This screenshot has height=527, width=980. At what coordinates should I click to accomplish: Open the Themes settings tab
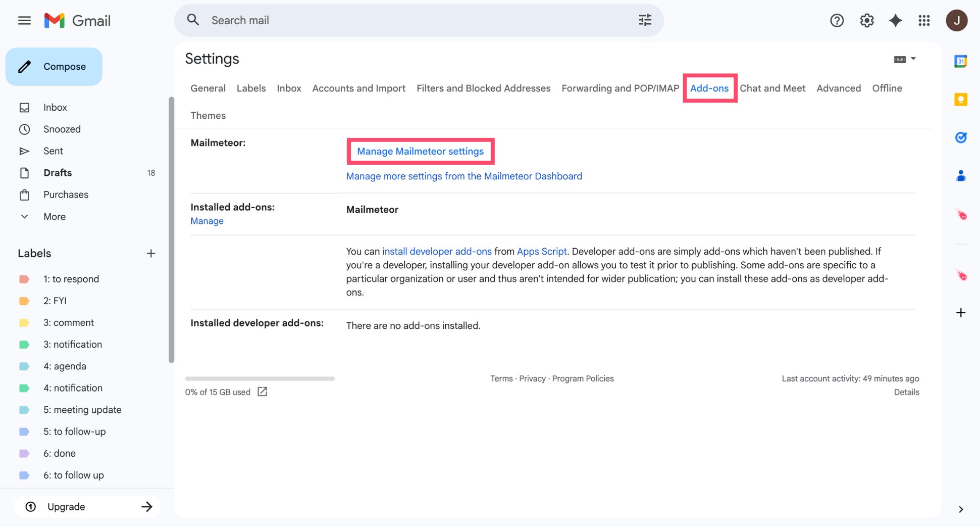click(x=208, y=115)
